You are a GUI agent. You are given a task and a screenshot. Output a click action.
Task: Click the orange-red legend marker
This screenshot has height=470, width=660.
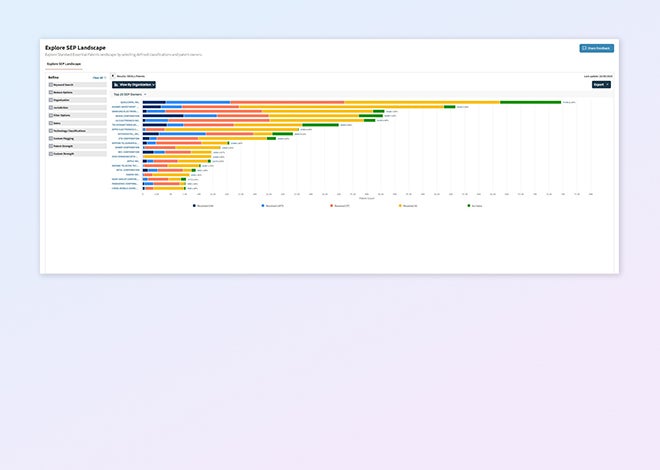pyautogui.click(x=331, y=205)
